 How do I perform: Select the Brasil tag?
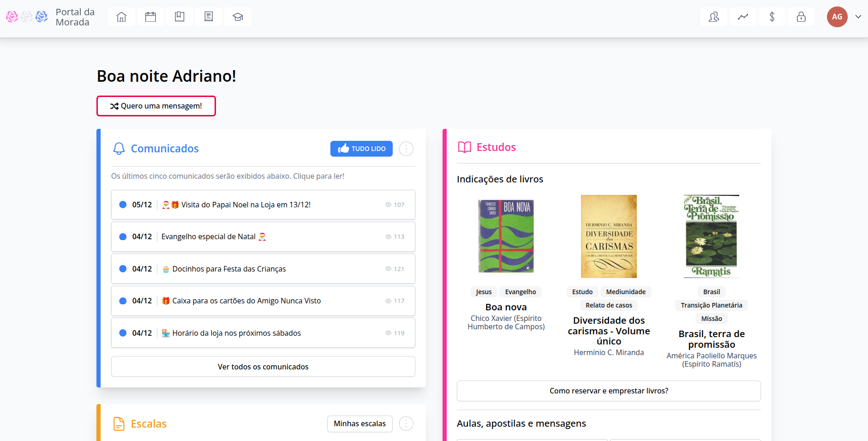(x=712, y=292)
